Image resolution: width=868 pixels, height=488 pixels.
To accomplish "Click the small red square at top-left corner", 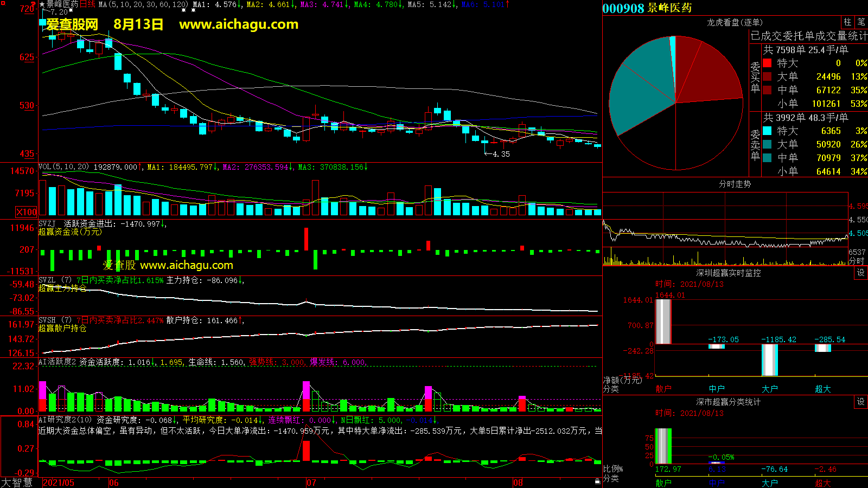I will (x=3, y=3).
